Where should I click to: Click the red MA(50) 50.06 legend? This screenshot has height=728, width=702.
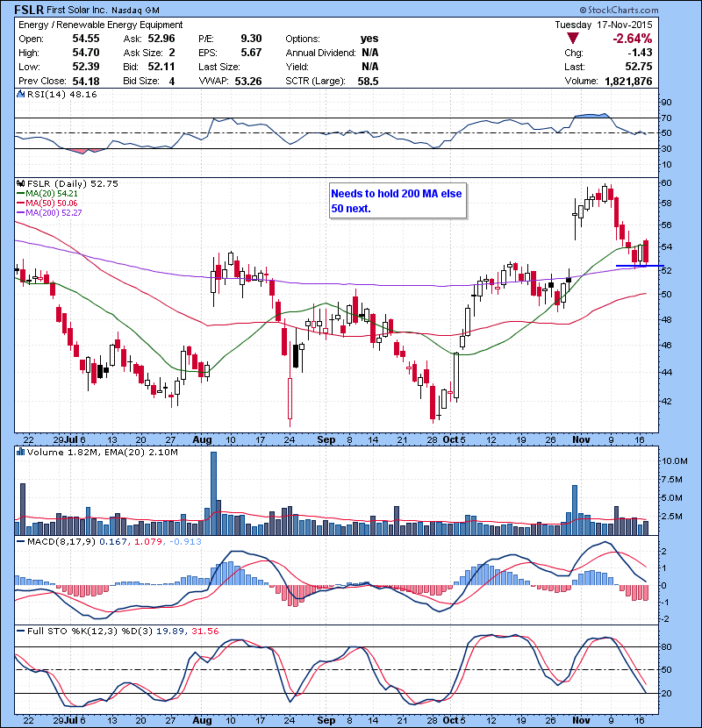47,203
